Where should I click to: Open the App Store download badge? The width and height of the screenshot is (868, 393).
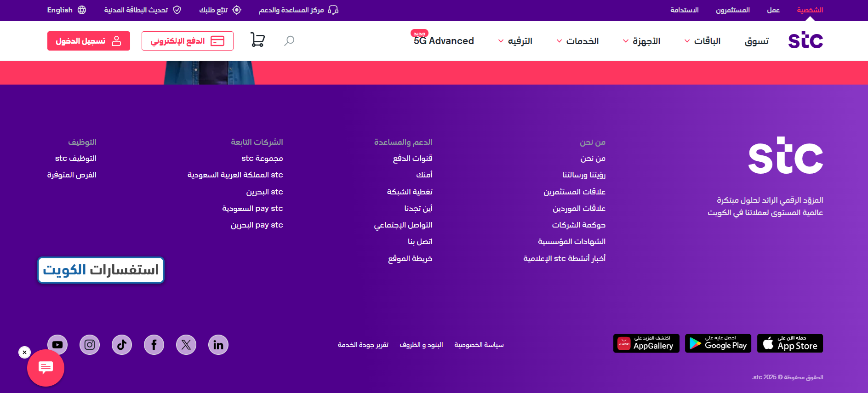[790, 343]
